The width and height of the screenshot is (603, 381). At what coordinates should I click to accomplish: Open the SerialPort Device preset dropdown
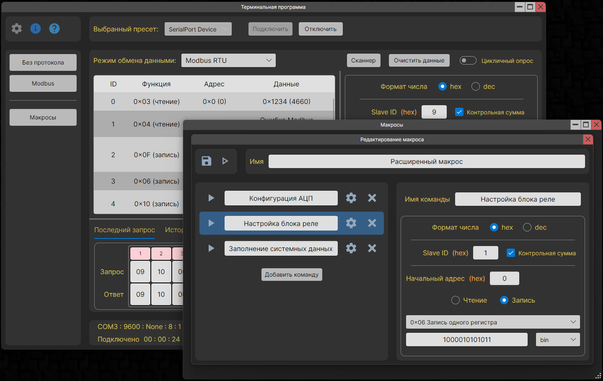click(198, 29)
